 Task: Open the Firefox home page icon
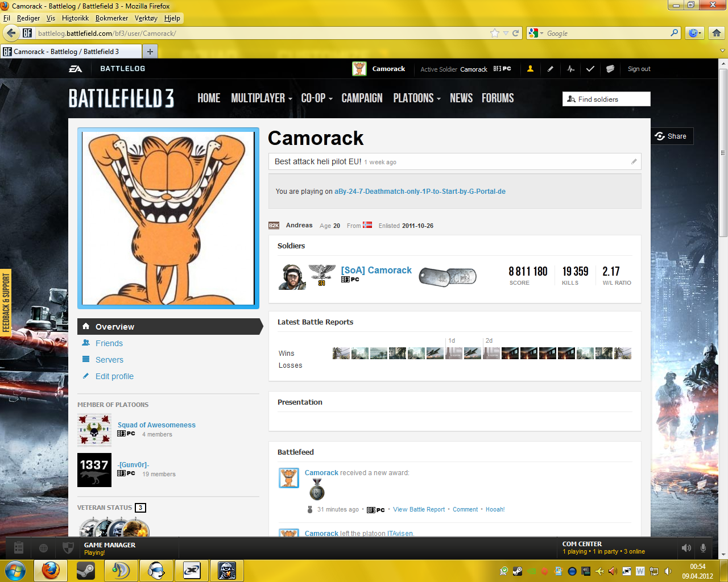(717, 33)
